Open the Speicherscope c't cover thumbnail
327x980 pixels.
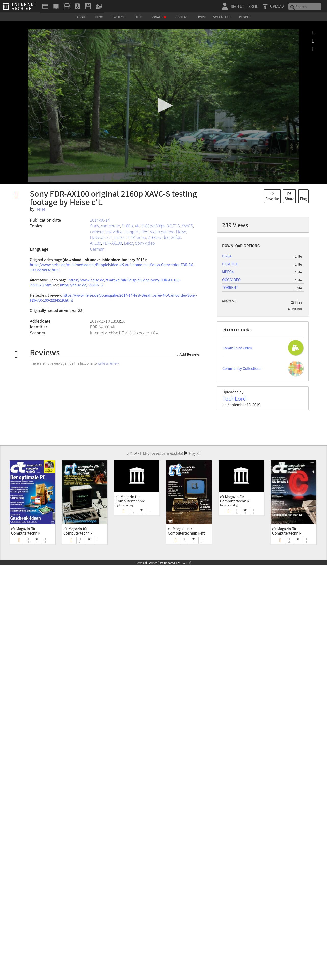[85, 492]
